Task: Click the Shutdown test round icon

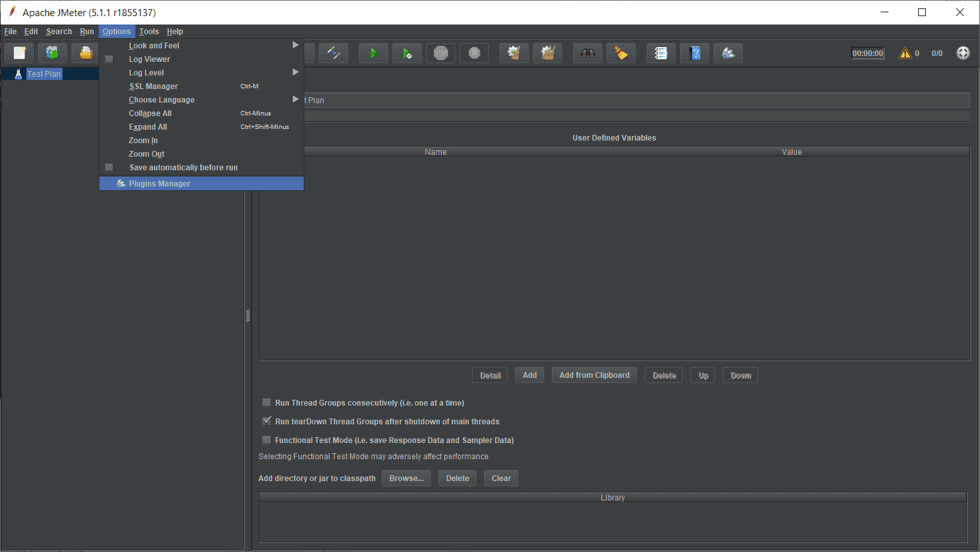Action: pos(475,53)
